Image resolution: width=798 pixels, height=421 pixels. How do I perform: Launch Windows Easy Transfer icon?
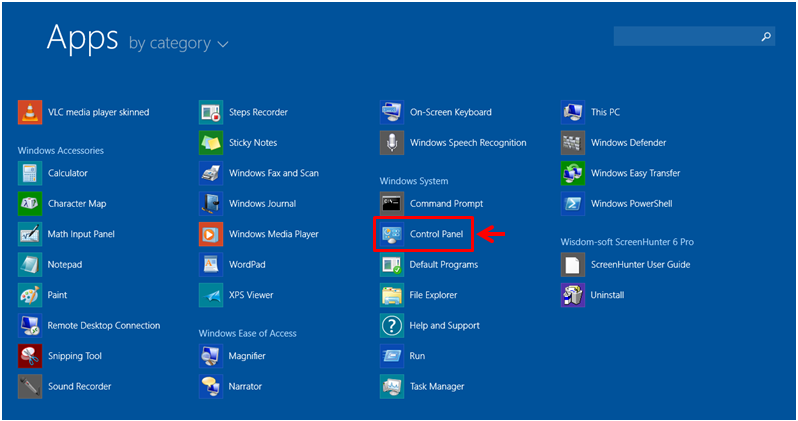click(573, 174)
